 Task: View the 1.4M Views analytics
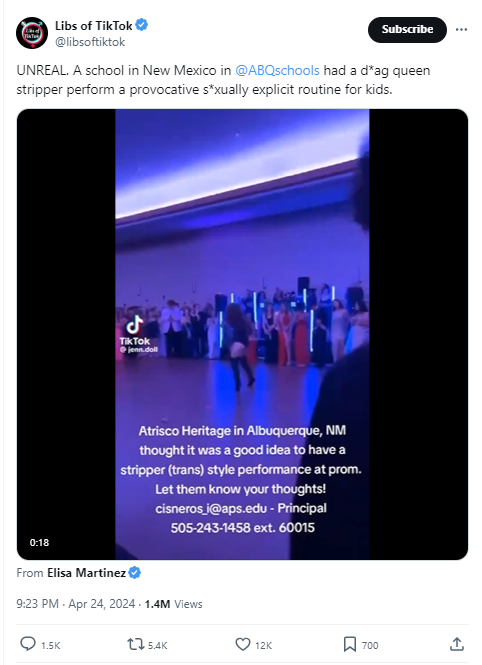click(x=173, y=604)
